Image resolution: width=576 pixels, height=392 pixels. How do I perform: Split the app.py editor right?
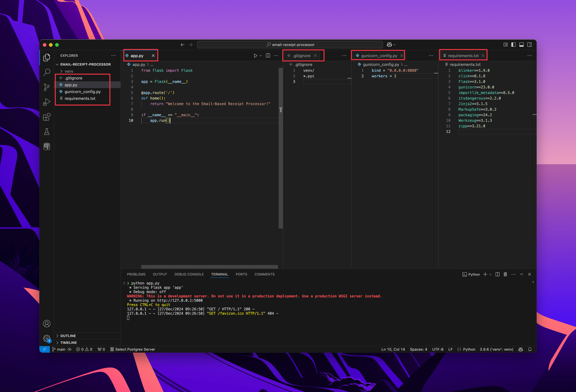268,56
